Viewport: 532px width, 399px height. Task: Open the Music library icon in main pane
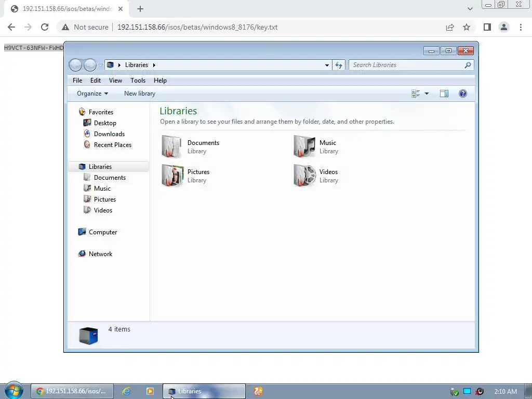304,147
